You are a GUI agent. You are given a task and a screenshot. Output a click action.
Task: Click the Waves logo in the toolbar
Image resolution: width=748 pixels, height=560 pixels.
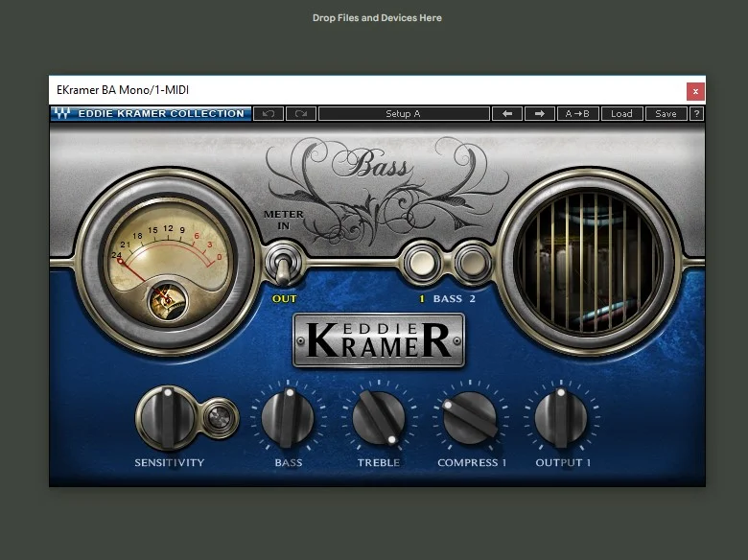pos(62,113)
